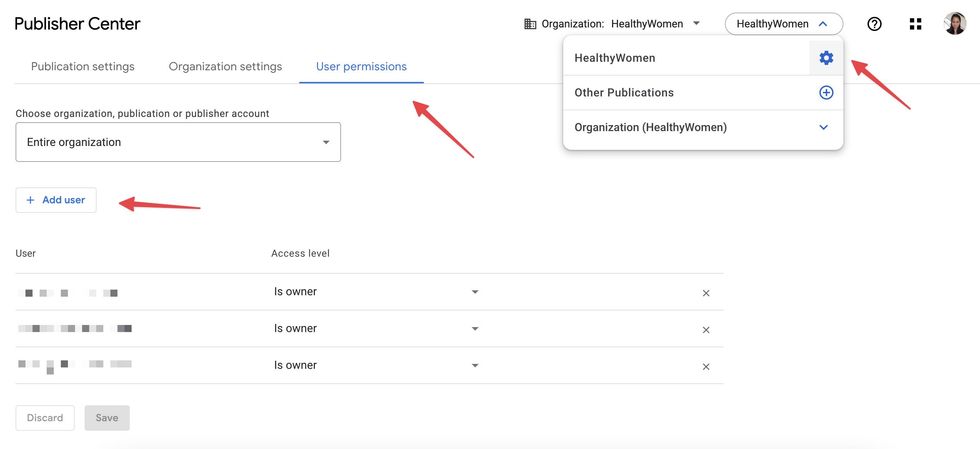980x449 pixels.
Task: Expand the Organization (HealthyWomen) chevron
Action: point(824,128)
